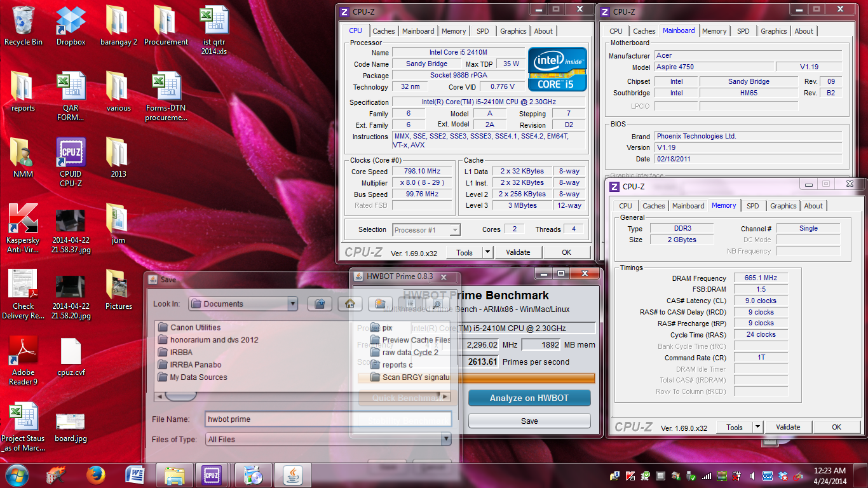Select CPU tab in Mainboard window
The image size is (868, 488).
tap(616, 31)
